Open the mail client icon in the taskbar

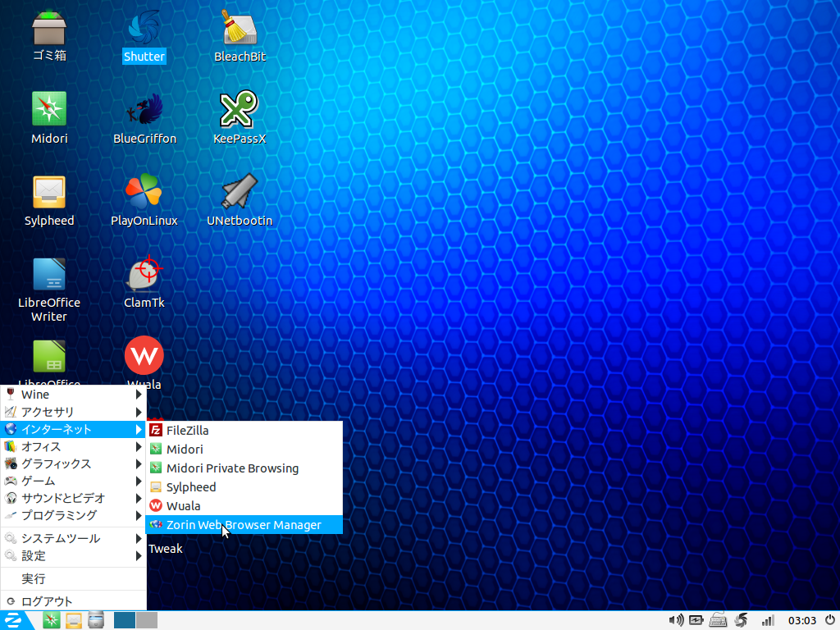[x=73, y=620]
